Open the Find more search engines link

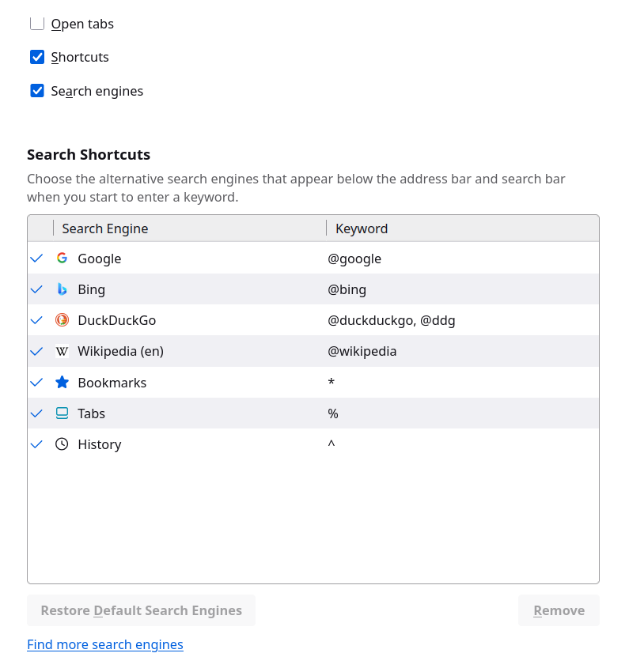104,644
